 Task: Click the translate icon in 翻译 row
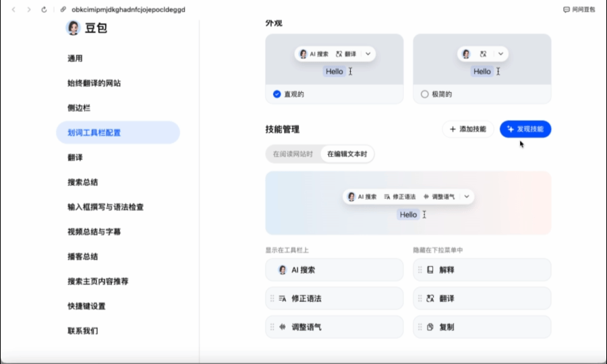(430, 299)
